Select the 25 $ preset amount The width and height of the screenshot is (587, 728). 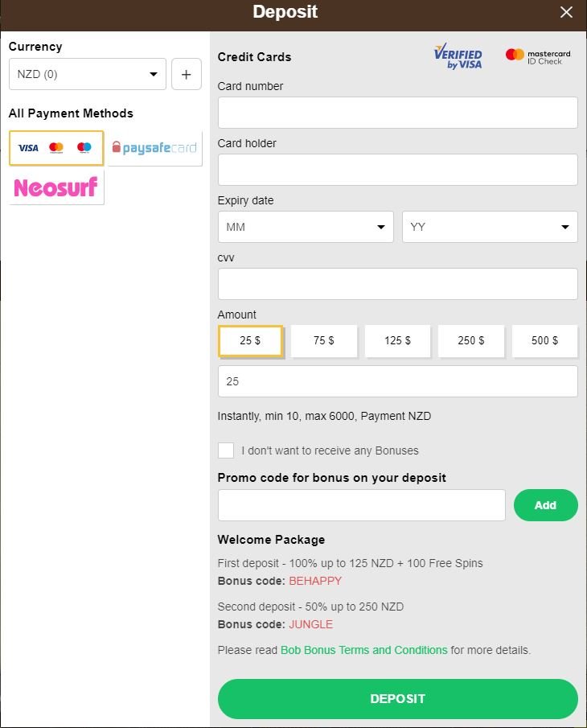(x=250, y=341)
